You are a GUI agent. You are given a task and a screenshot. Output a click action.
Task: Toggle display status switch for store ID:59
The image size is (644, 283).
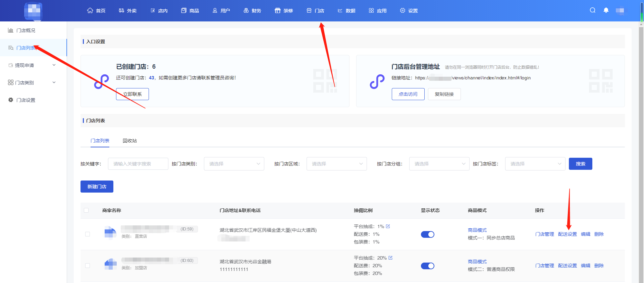point(427,234)
